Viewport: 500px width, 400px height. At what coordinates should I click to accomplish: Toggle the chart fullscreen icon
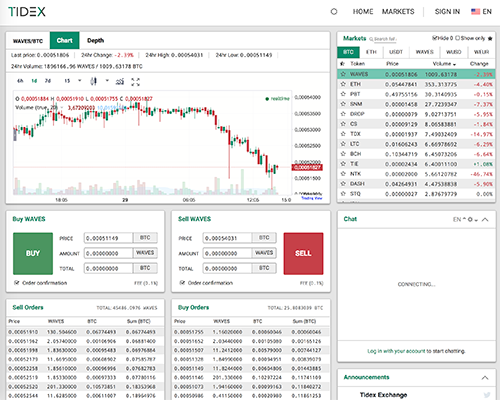click(135, 82)
